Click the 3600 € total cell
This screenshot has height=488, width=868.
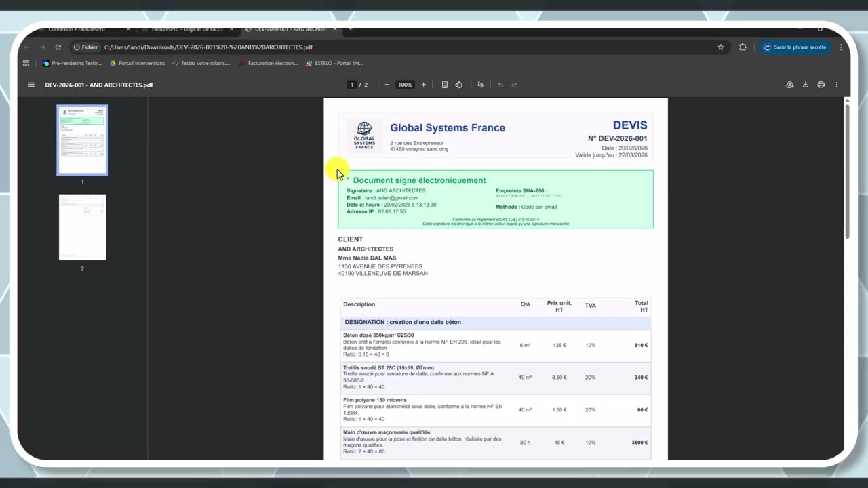(x=639, y=443)
